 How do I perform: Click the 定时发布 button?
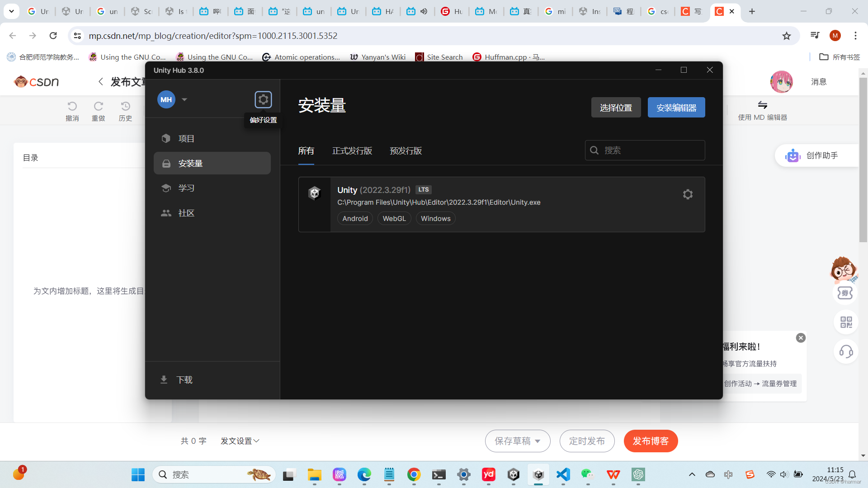(x=587, y=441)
